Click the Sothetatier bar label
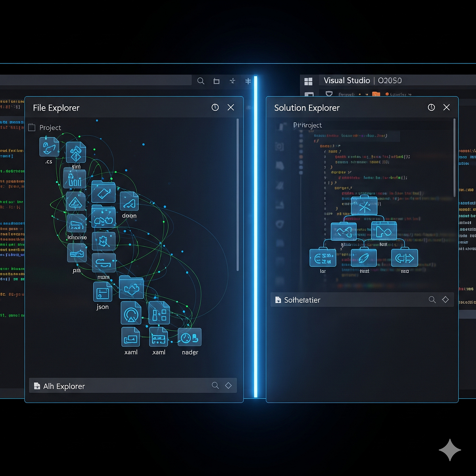Screen dimensions: 476x476 [302, 300]
